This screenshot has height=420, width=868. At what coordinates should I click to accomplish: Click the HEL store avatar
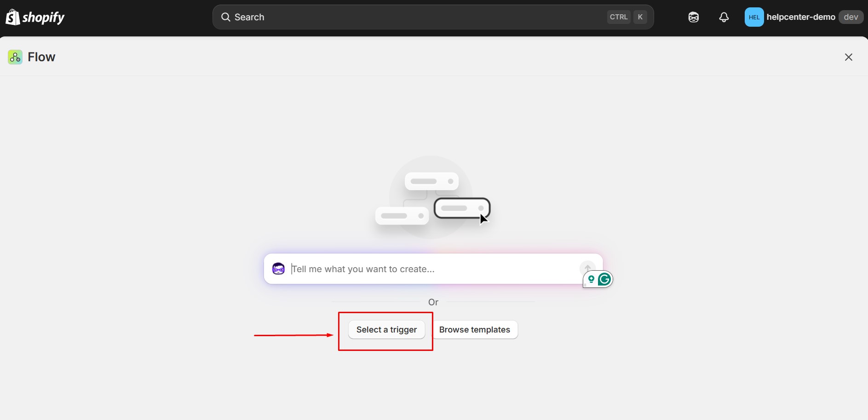click(x=754, y=17)
